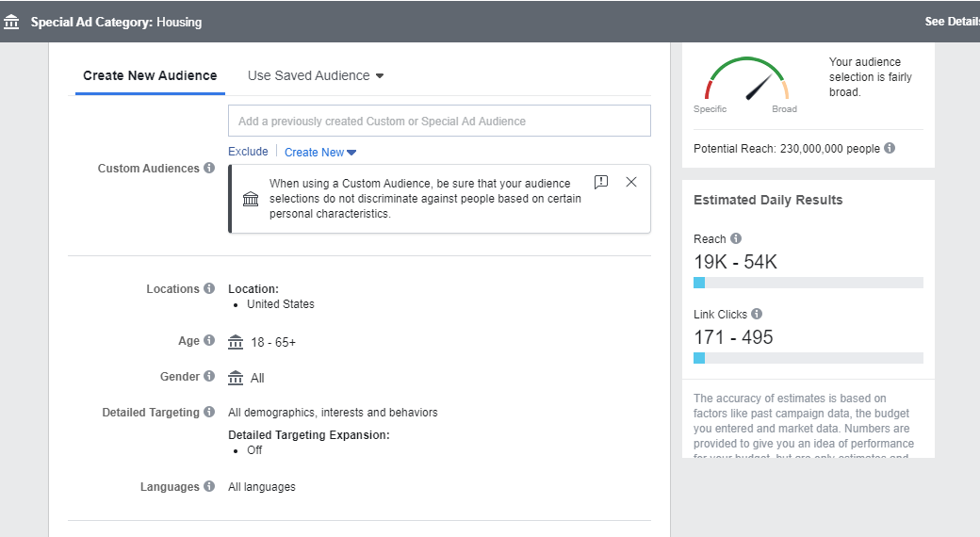This screenshot has height=537, width=980.
Task: Click All demographics, interests and behaviors text
Action: (333, 412)
